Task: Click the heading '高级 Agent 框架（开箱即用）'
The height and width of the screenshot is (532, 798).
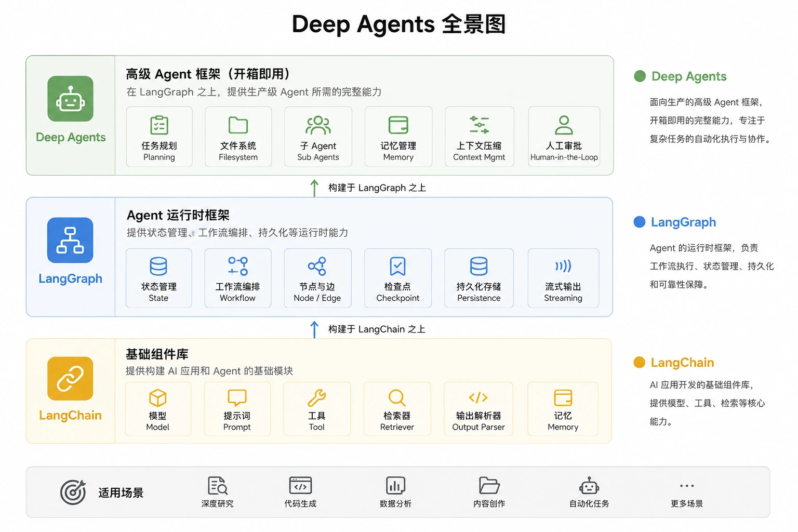Action: [208, 74]
